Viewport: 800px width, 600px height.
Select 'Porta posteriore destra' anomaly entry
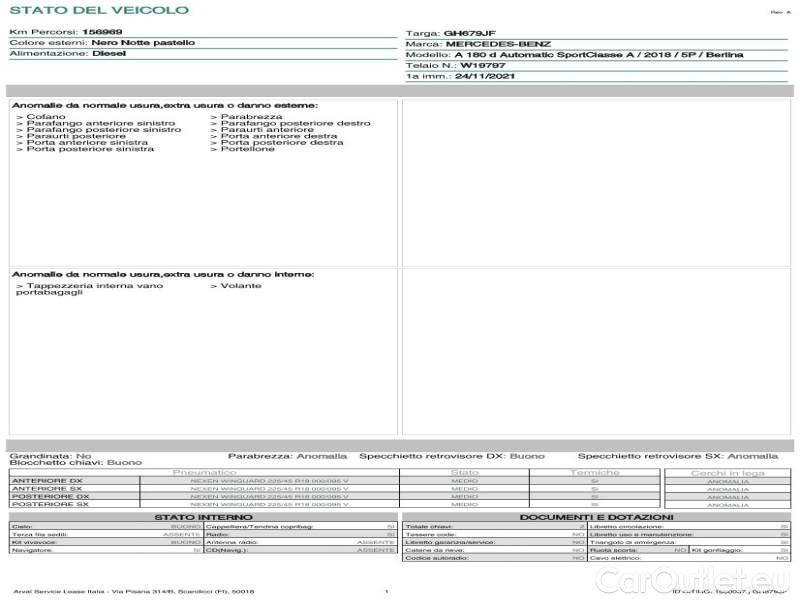(282, 142)
